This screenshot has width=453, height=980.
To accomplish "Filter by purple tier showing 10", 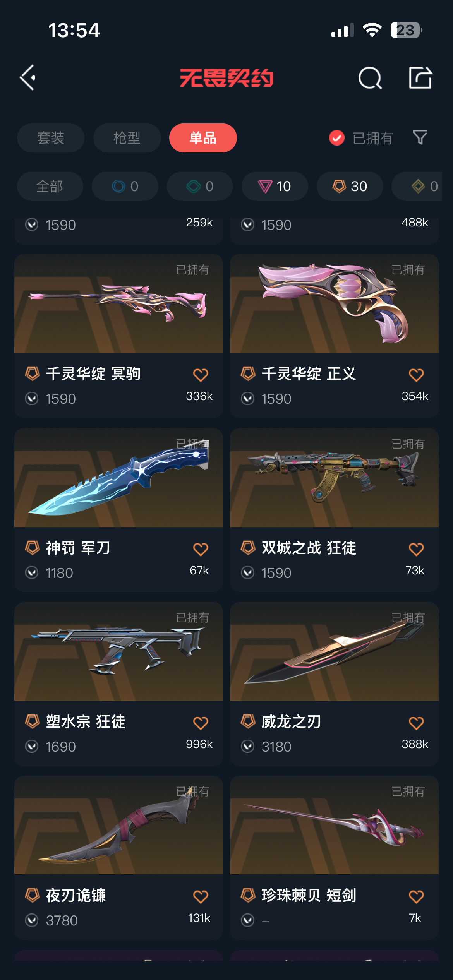I will coord(275,186).
